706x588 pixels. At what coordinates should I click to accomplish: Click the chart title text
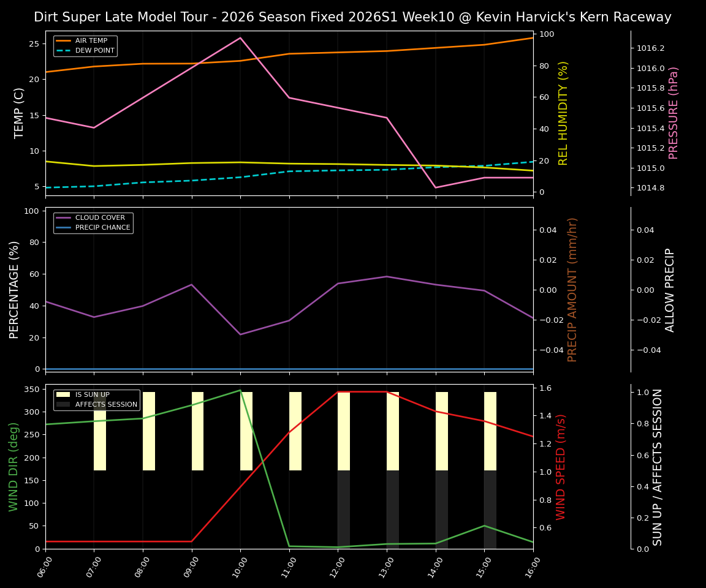coord(353,17)
